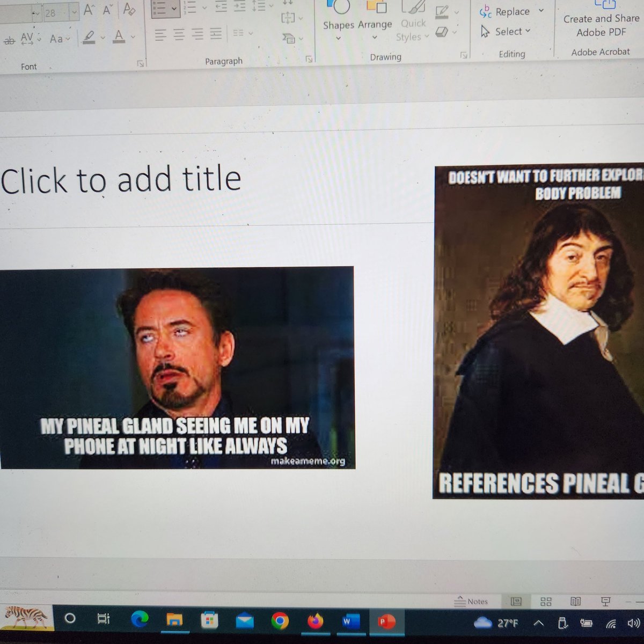Toggle the Notes pane in status bar
Screen dimensions: 644x644
471,602
